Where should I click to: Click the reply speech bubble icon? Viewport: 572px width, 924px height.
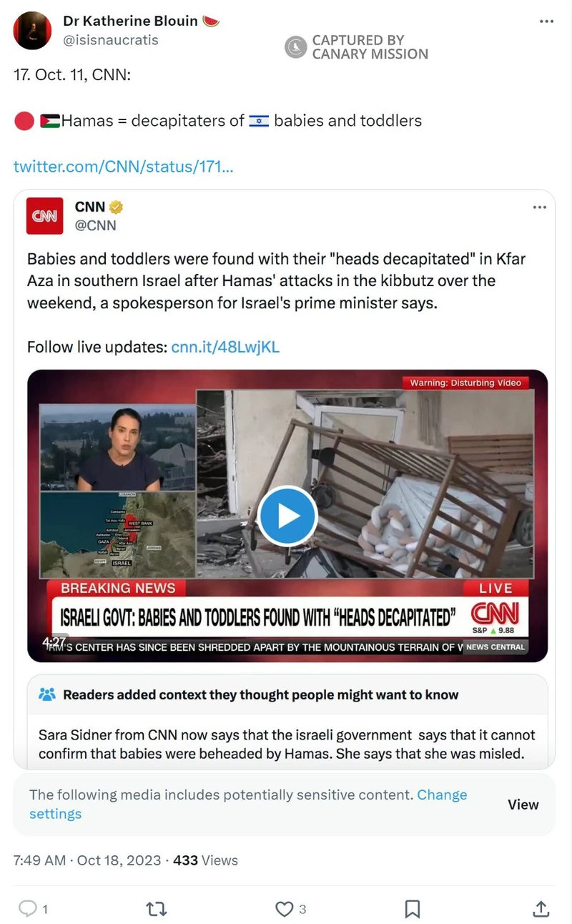click(x=27, y=908)
